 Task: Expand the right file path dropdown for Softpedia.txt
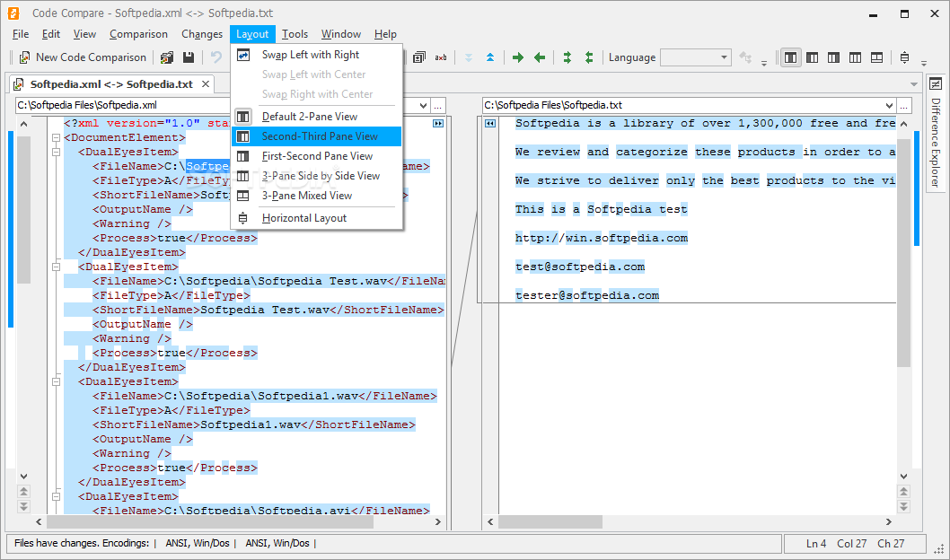pos(890,105)
